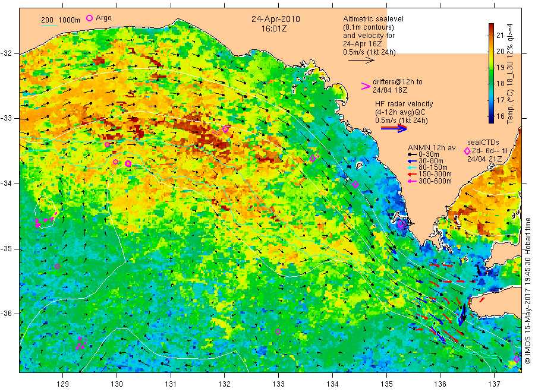Click the 131 longitude axis label
The height and width of the screenshot is (392, 535).
coord(170,384)
